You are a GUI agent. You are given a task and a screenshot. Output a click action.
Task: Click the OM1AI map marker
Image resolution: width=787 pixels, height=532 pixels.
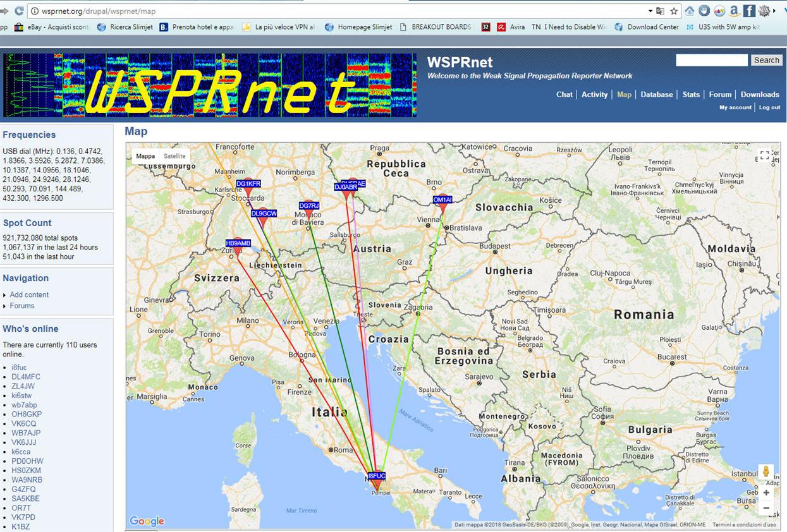coord(442,204)
